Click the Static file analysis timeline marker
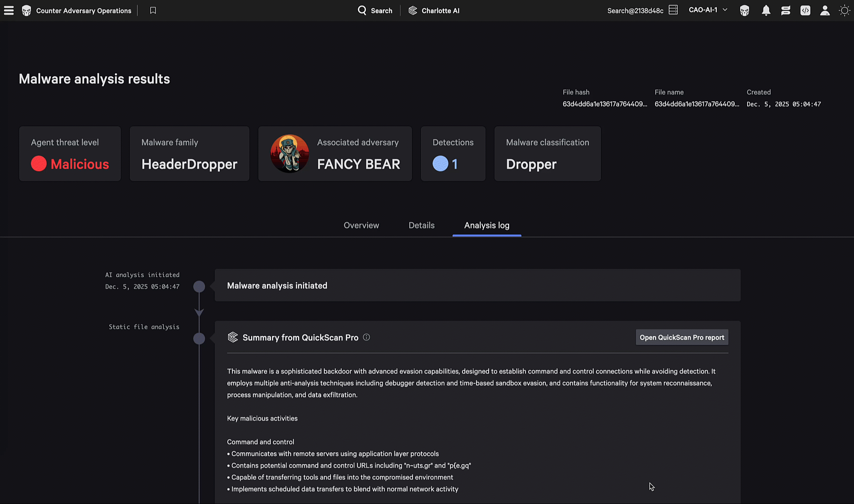The width and height of the screenshot is (854, 504). click(x=199, y=338)
